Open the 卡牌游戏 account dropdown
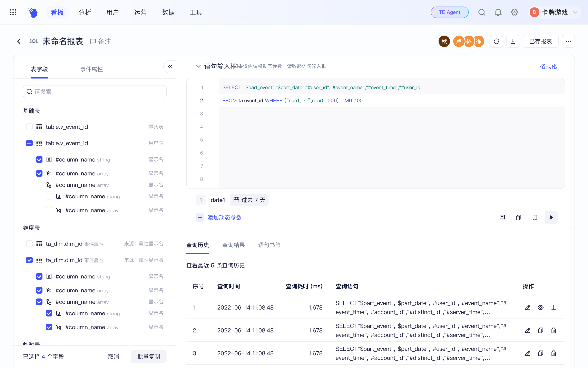This screenshot has height=368, width=588. click(x=555, y=12)
